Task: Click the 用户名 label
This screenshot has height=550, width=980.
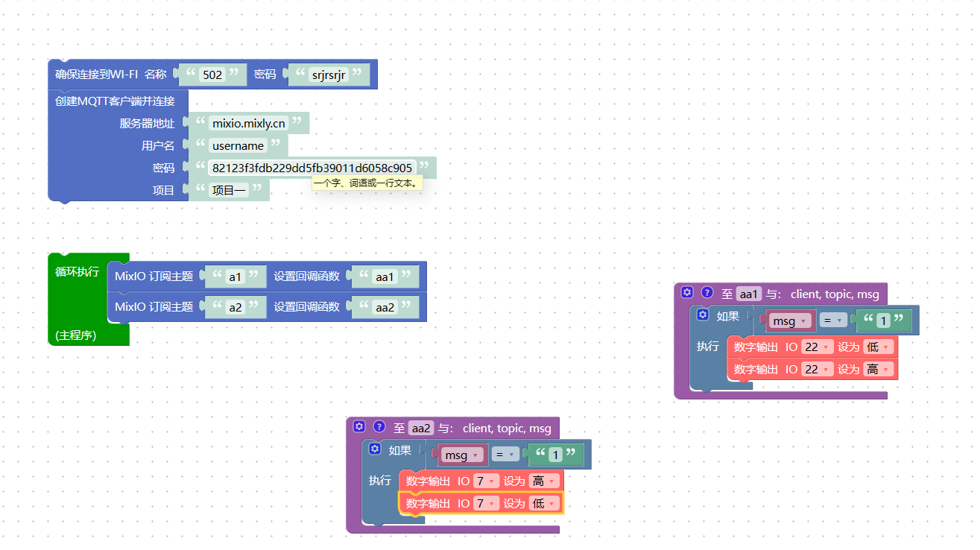Action: click(x=158, y=146)
